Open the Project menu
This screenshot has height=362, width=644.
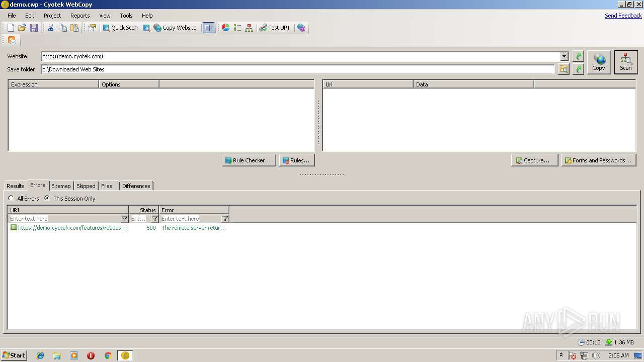click(x=52, y=16)
